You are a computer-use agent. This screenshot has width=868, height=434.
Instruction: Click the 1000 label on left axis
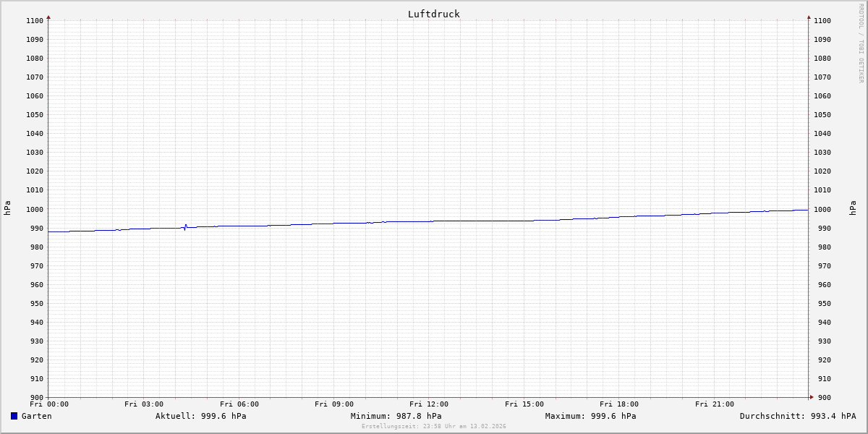tap(34, 209)
